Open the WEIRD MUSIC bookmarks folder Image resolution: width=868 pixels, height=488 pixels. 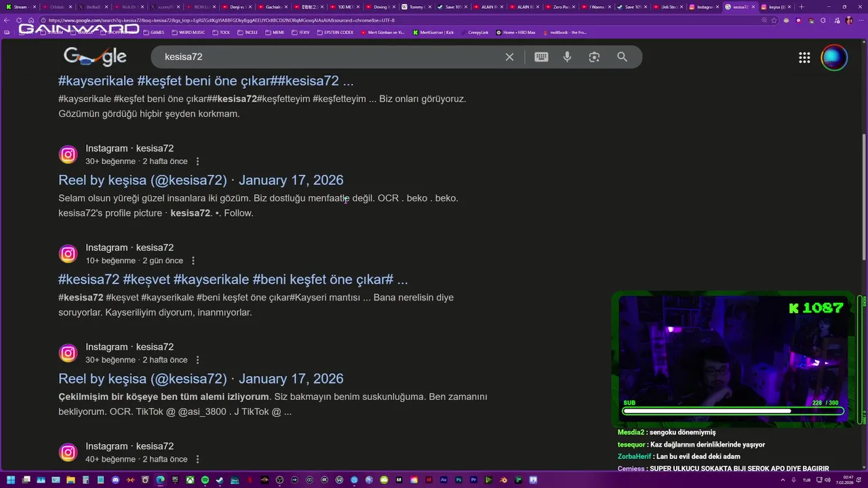190,33
